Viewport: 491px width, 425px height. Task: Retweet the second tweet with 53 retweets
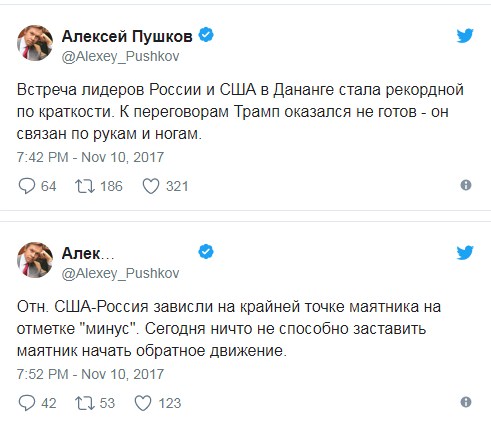85,403
